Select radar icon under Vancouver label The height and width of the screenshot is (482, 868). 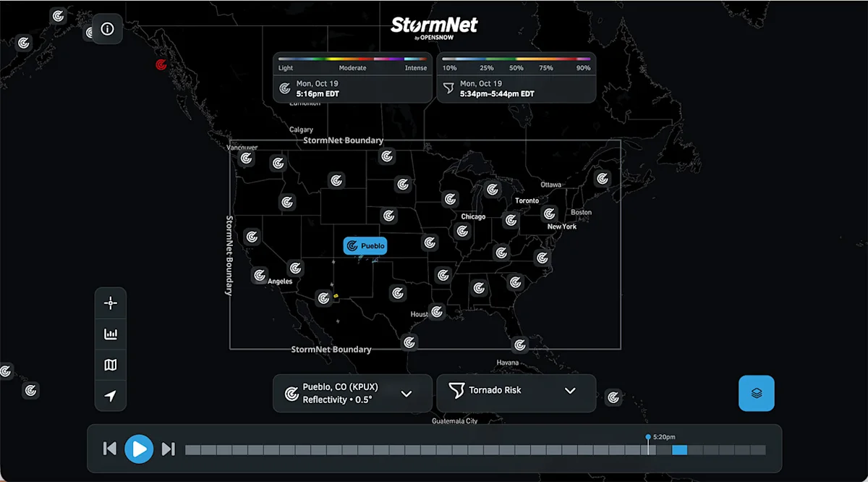(x=247, y=158)
